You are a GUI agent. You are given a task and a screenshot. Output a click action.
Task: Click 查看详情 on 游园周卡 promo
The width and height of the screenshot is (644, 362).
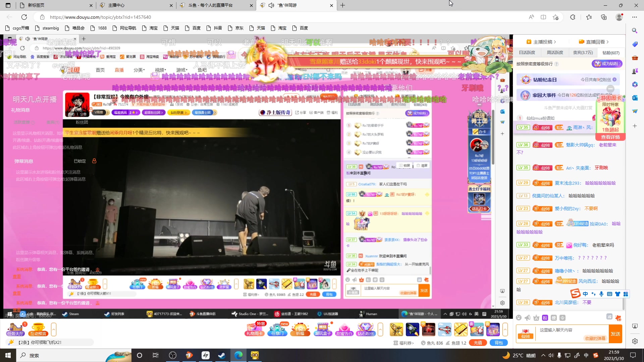610,137
